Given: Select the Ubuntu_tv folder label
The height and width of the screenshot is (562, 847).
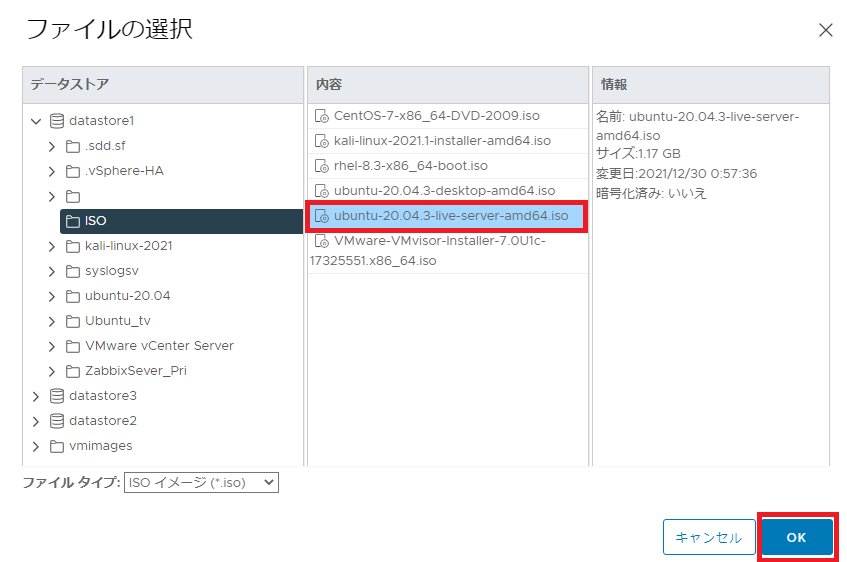Looking at the screenshot, I should point(118,320).
